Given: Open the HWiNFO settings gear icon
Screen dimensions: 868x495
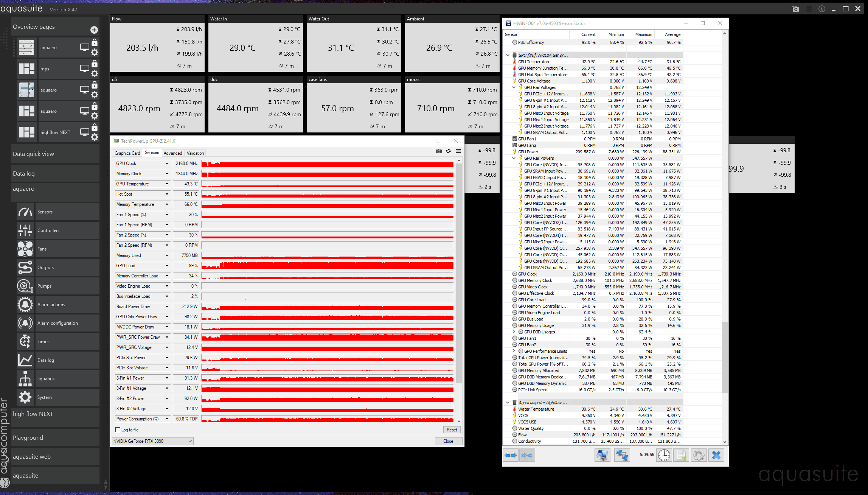Looking at the screenshot, I should tap(699, 455).
